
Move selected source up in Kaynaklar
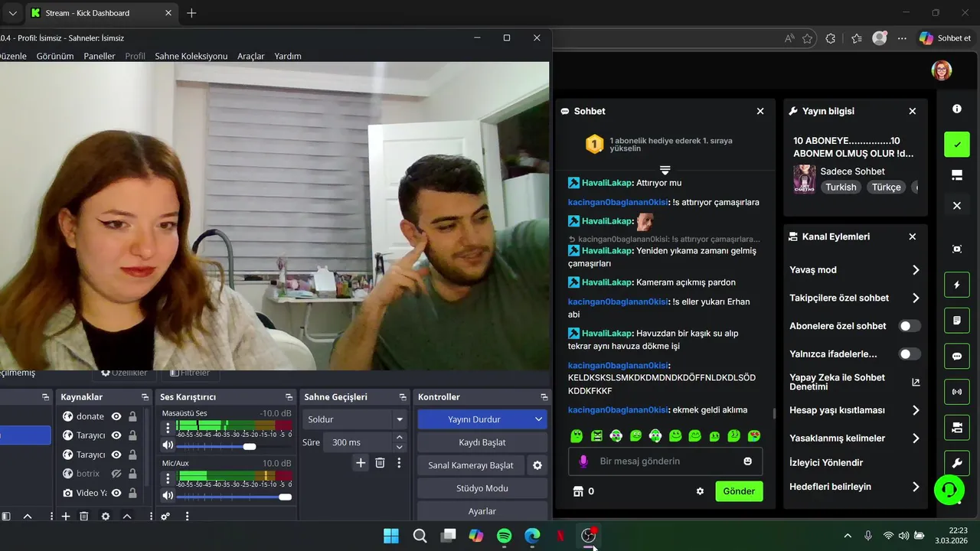(x=127, y=517)
